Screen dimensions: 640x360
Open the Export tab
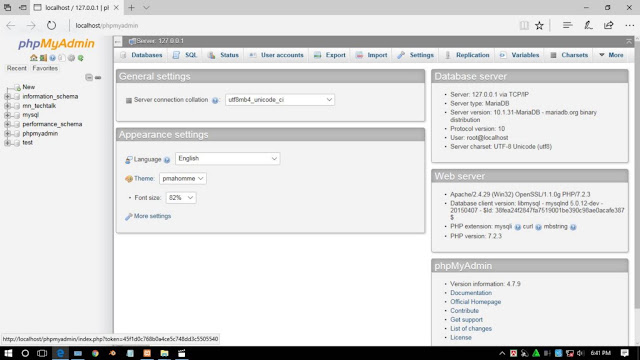click(329, 55)
